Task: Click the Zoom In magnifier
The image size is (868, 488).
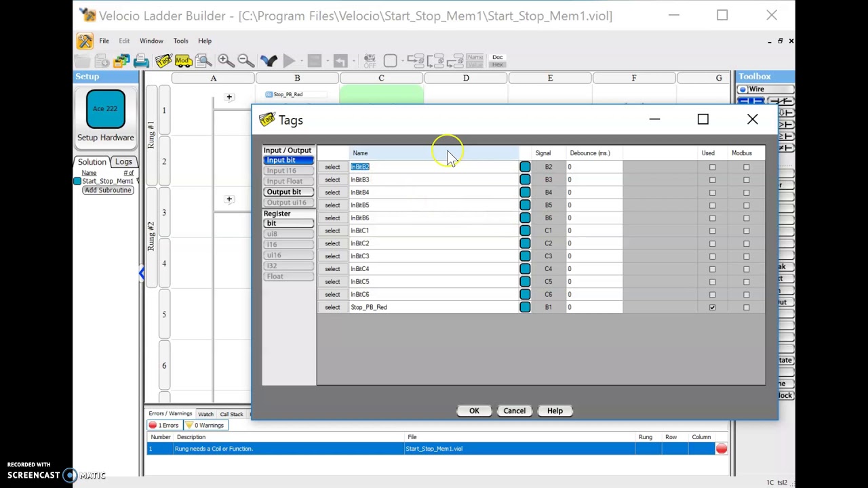Action: coord(226,61)
